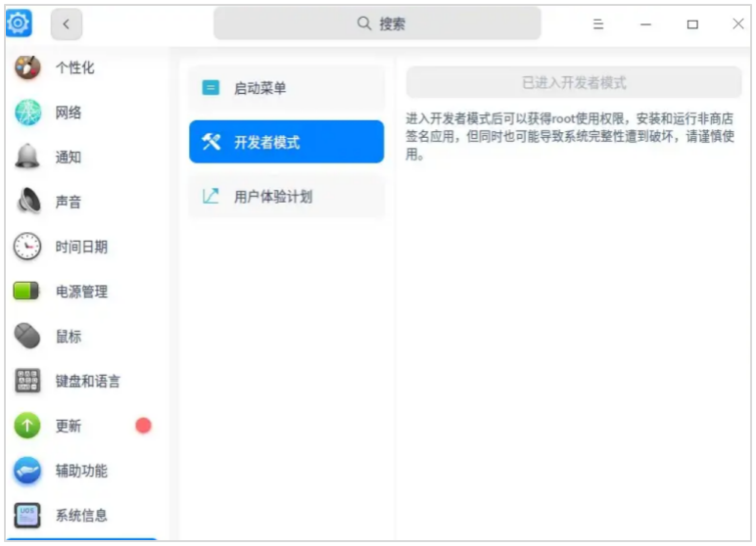Screen dimensions: 756x546
Task: Select Developer Mode (开发者模式) tab
Action: pyautogui.click(x=286, y=142)
